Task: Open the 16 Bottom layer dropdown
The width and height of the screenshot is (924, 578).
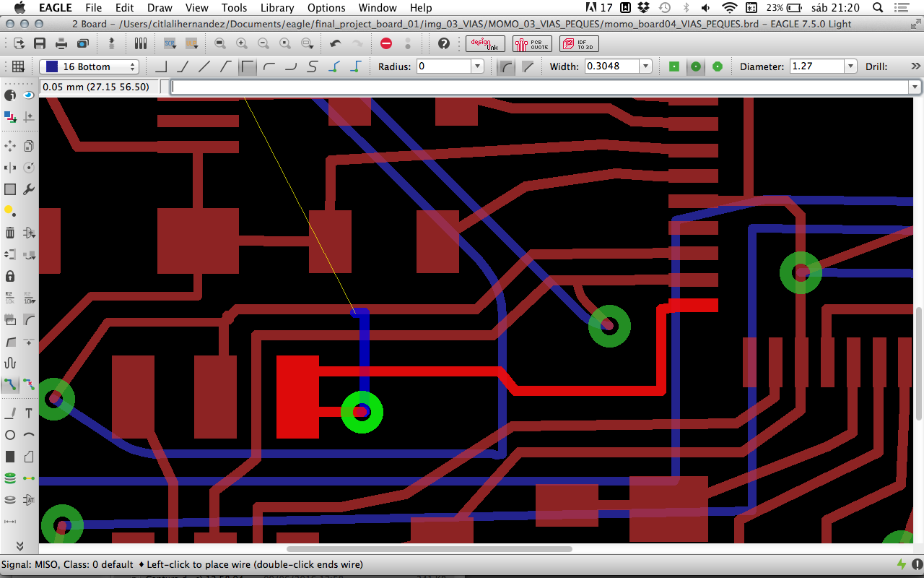Action: (89, 66)
